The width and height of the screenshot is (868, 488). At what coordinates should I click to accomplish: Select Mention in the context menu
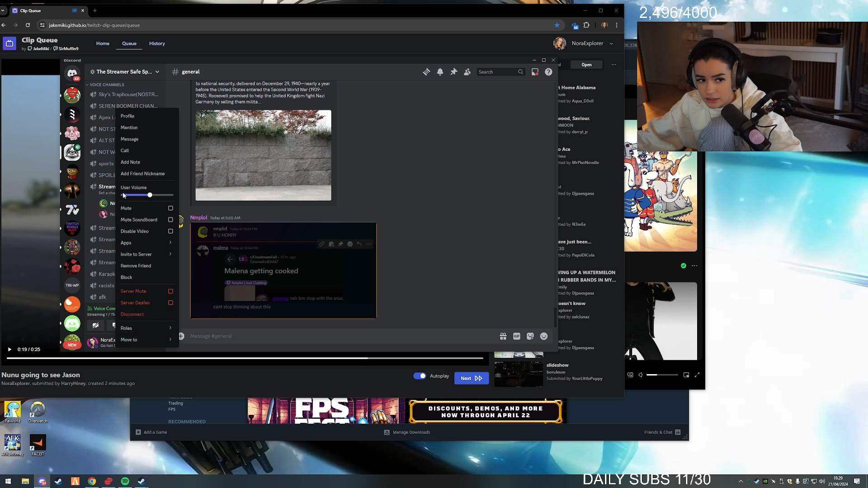146,128
